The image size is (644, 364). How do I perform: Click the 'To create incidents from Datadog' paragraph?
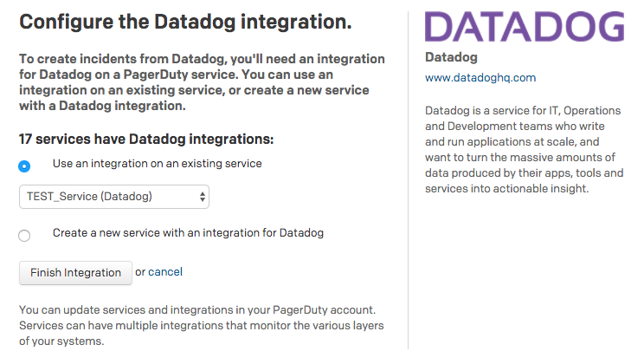pyautogui.click(x=202, y=82)
